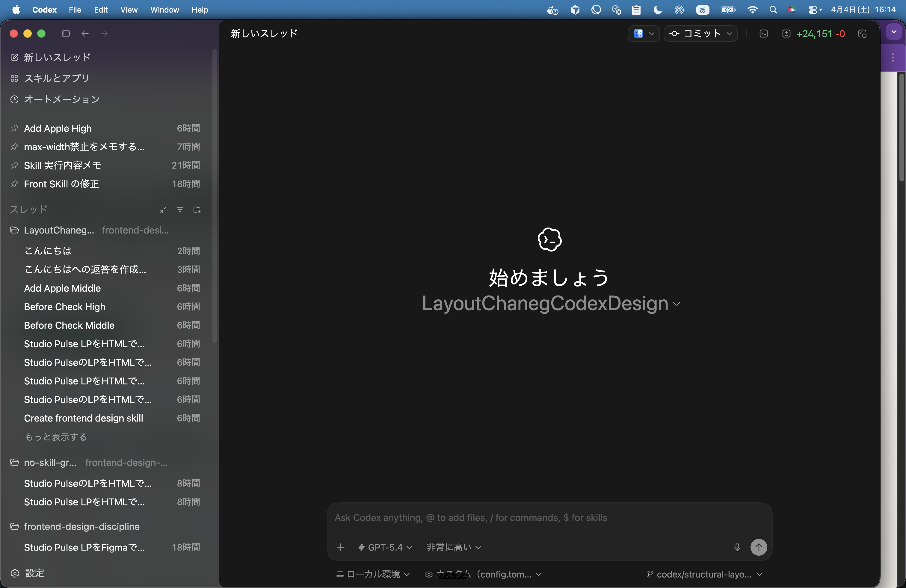This screenshot has height=588, width=906.
Task: Open the 非常に高い reasoning dropdown
Action: point(454,547)
